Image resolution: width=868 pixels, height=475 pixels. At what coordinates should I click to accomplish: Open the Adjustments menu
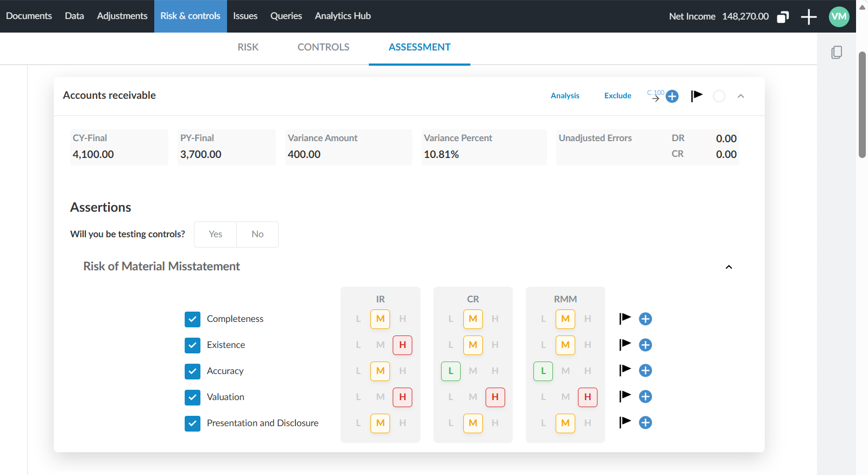click(122, 16)
